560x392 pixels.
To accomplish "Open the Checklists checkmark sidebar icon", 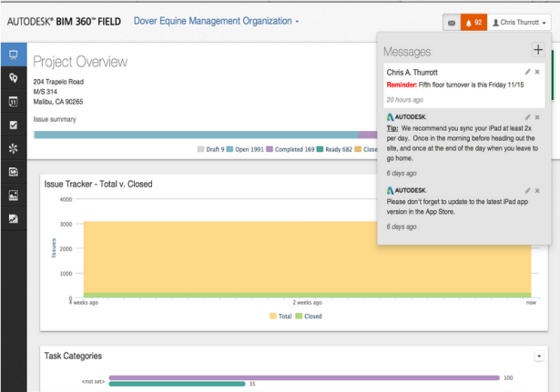I will (14, 125).
